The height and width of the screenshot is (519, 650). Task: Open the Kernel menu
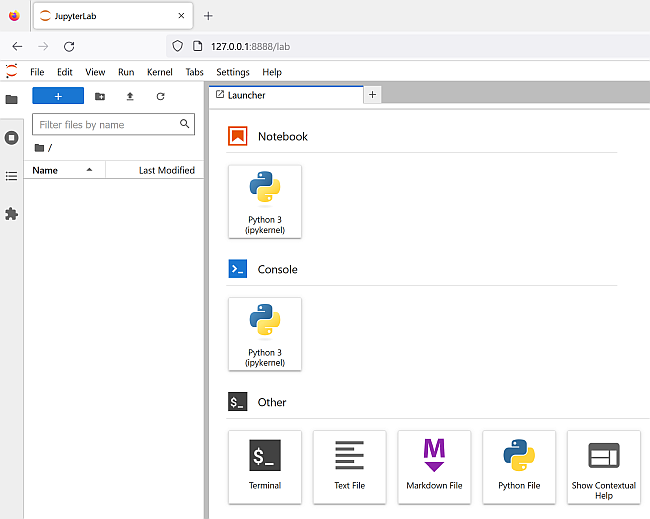point(160,72)
